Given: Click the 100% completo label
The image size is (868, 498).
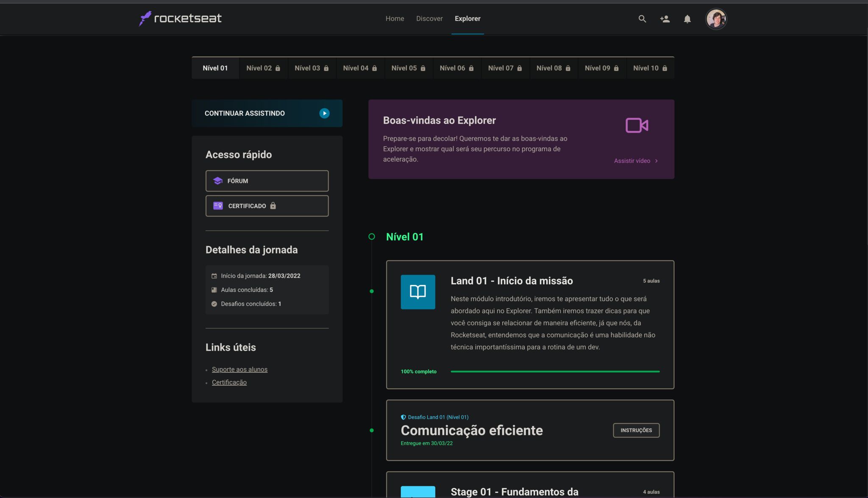Looking at the screenshot, I should tap(419, 371).
